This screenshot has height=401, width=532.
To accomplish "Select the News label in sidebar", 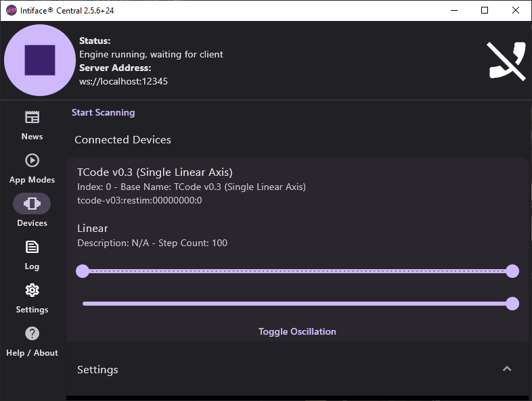I will click(x=32, y=137).
